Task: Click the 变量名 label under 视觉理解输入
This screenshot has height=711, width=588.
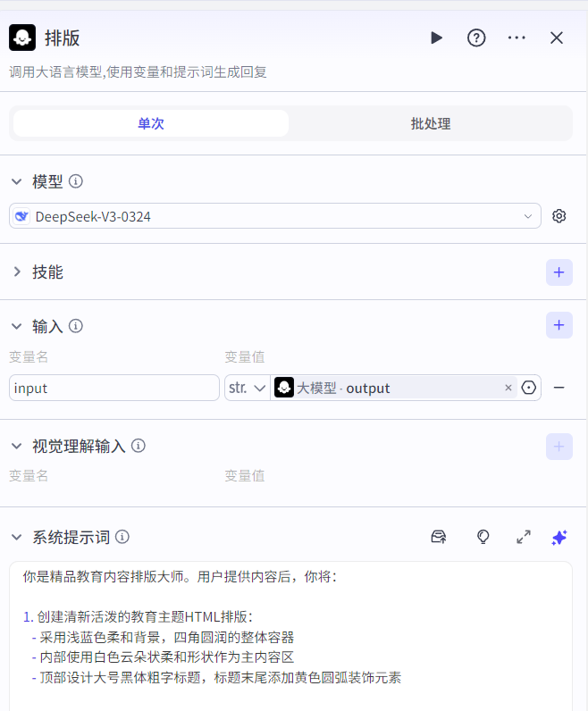Action: pos(29,476)
